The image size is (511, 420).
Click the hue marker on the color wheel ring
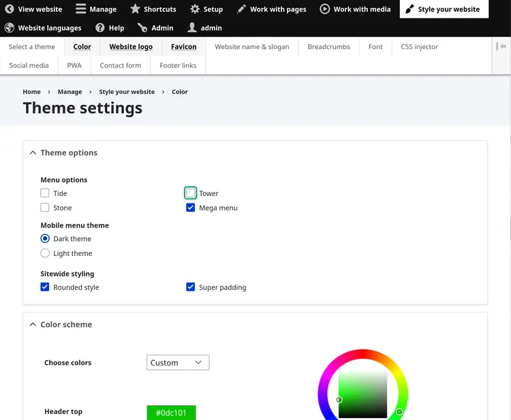coord(399,412)
